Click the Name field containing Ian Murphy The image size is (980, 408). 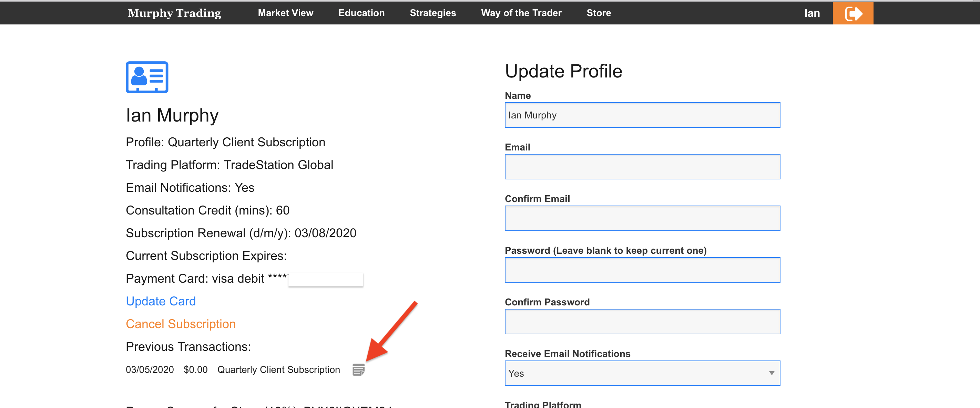click(x=642, y=115)
